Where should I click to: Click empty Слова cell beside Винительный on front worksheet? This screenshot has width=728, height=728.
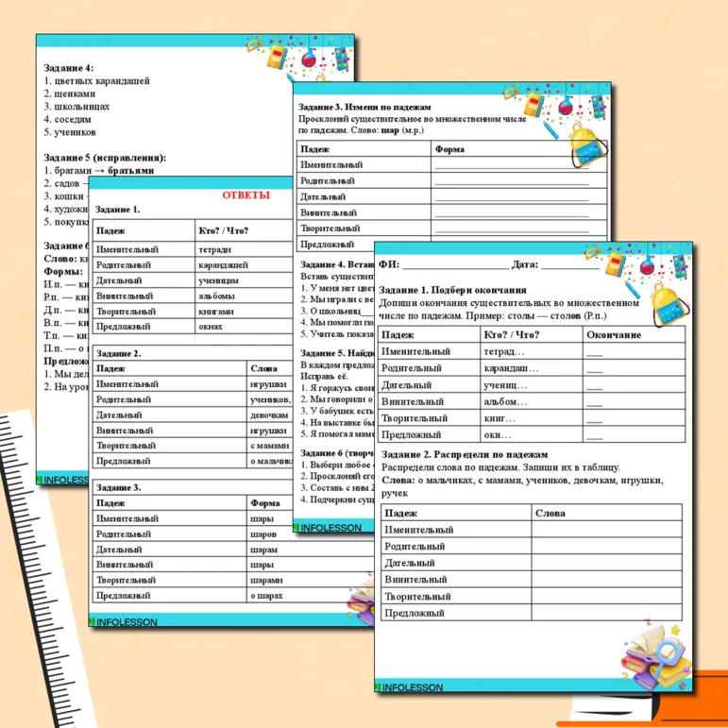(x=606, y=580)
